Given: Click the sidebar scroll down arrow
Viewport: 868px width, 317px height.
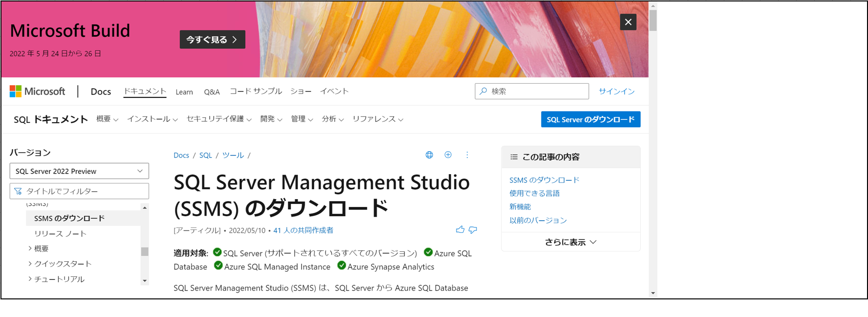Looking at the screenshot, I should tap(145, 281).
